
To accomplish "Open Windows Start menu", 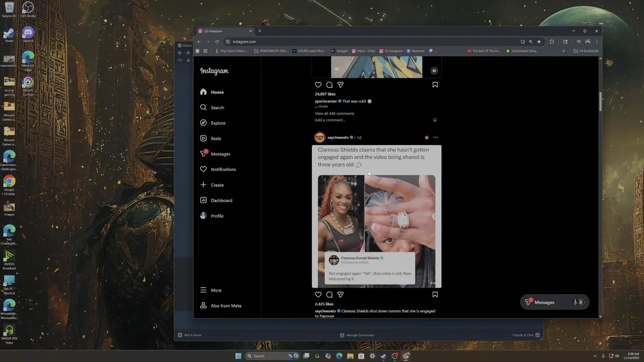I will (238, 356).
